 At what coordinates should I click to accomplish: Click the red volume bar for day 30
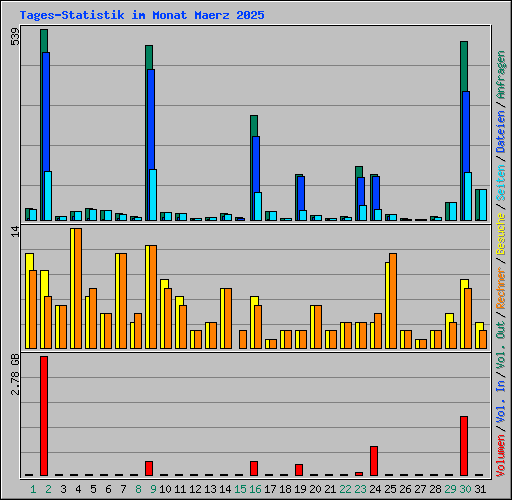[x=464, y=446]
